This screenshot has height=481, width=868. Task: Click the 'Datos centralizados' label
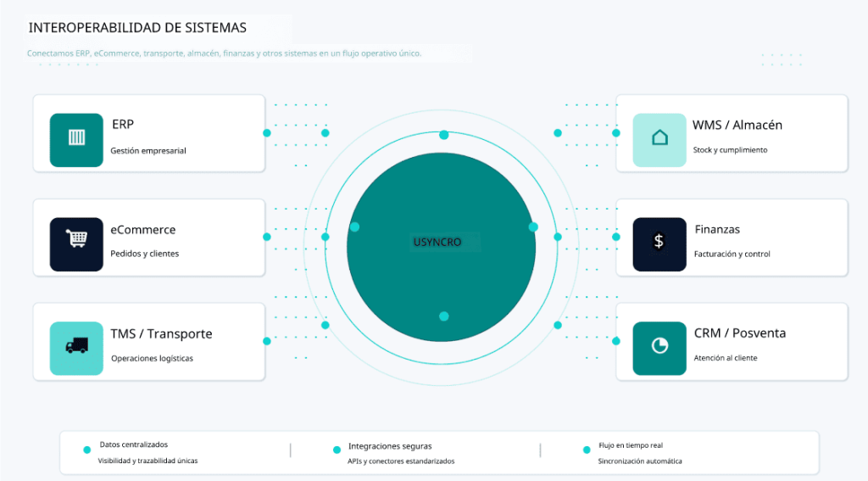[133, 445]
